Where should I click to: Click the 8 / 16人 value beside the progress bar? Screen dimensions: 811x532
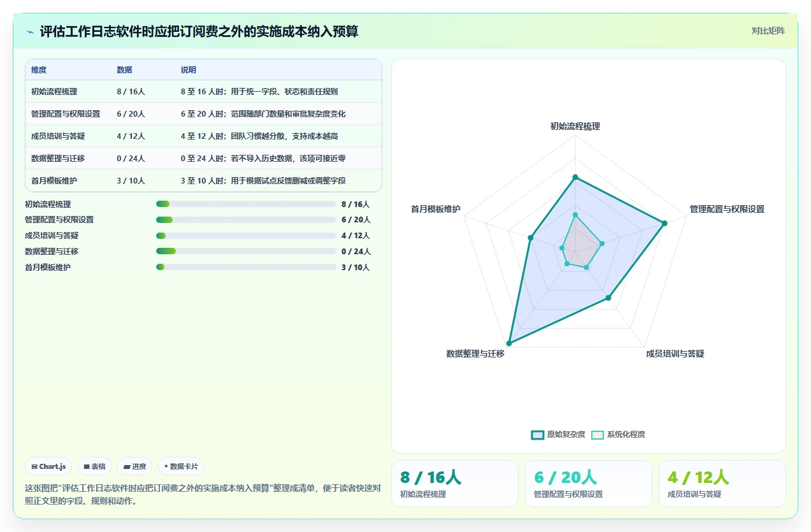coord(355,205)
